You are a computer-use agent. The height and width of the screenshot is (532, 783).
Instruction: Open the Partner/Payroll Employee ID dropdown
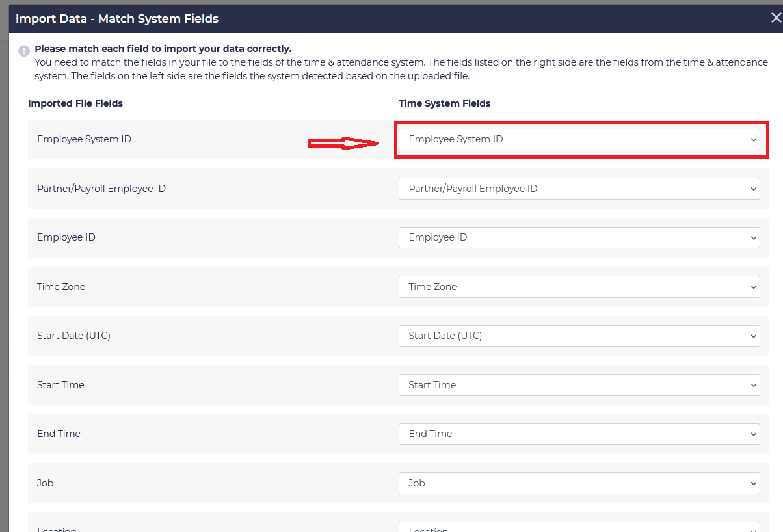579,188
